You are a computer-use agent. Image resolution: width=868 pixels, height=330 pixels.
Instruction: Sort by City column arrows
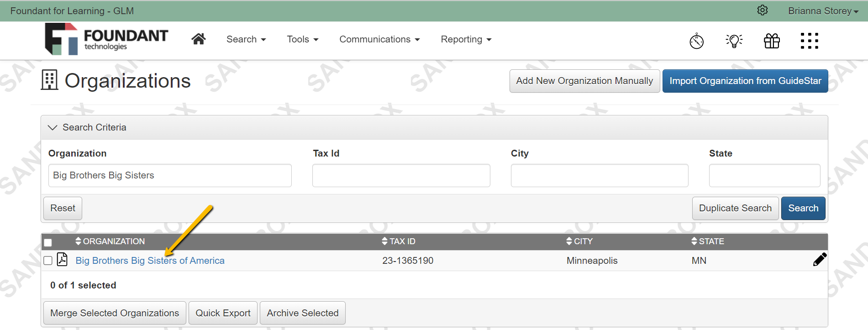coord(569,241)
